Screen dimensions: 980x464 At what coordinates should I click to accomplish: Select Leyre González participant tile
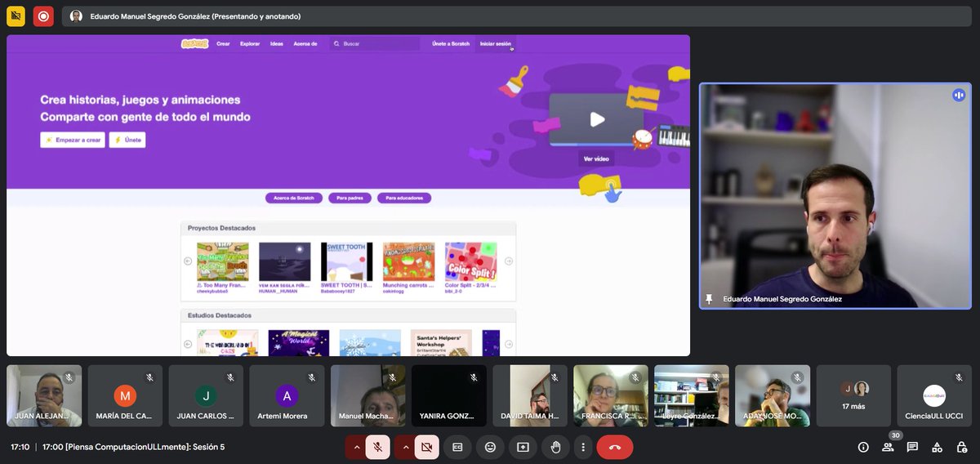click(691, 395)
